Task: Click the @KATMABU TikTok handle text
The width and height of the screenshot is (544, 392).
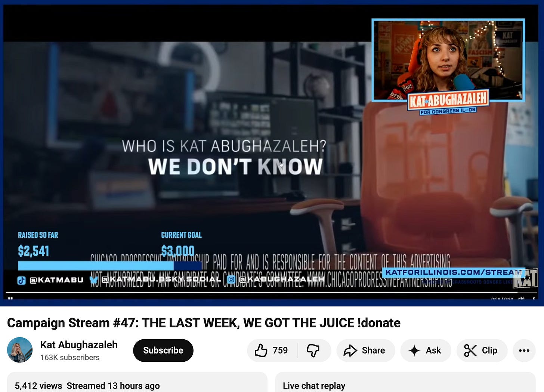Action: pyautogui.click(x=56, y=280)
